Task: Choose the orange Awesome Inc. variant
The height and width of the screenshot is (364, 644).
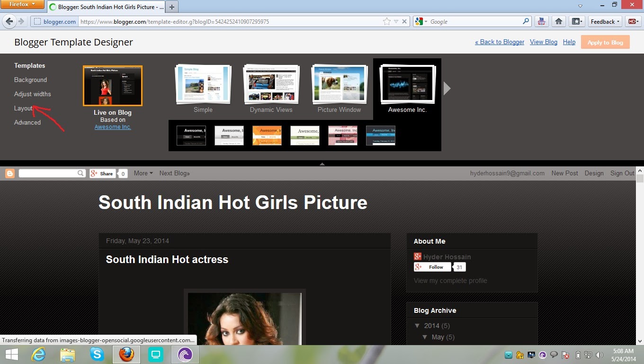Action: point(267,136)
